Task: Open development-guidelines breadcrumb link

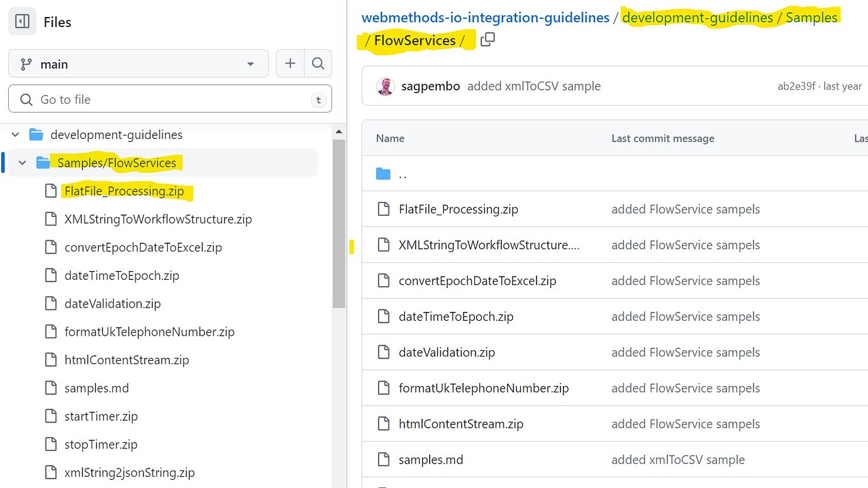Action: [x=698, y=18]
